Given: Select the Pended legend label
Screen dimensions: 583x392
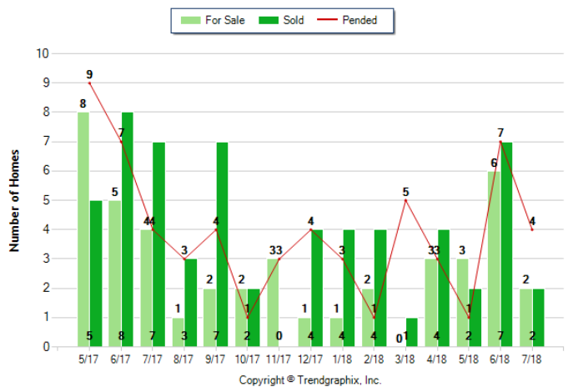Looking at the screenshot, I should coord(359,20).
